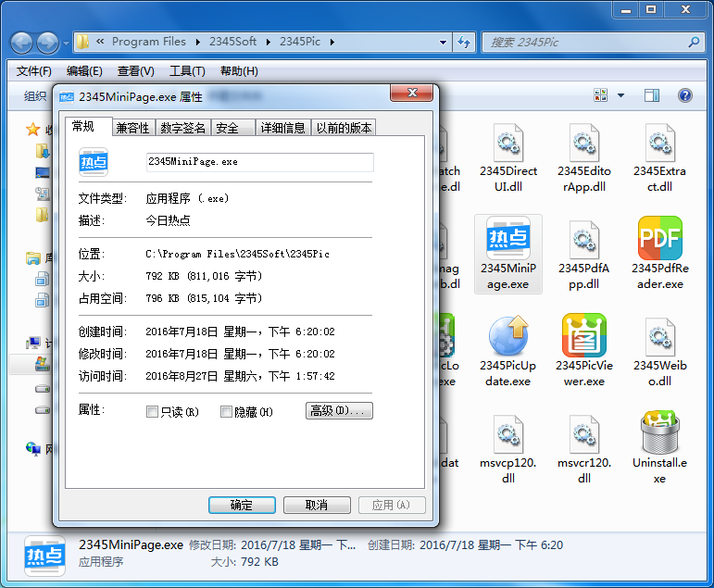Select the Uninstall.exe trash can icon
Viewport: 714px width, 588px height.
(659, 432)
